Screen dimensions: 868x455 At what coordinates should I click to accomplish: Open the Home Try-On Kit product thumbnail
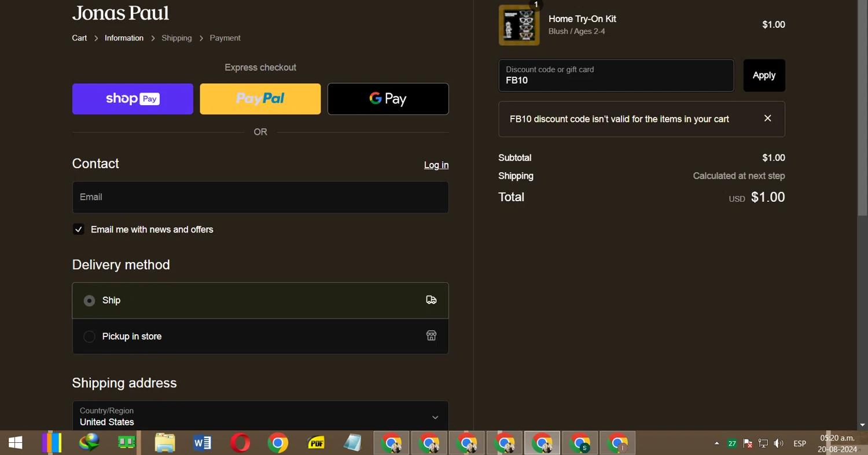click(x=518, y=25)
